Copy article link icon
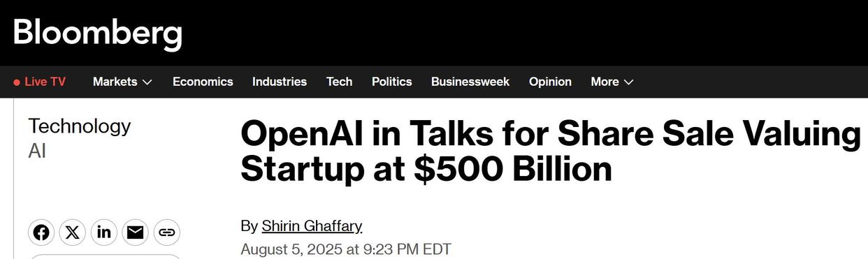 pyautogui.click(x=166, y=232)
